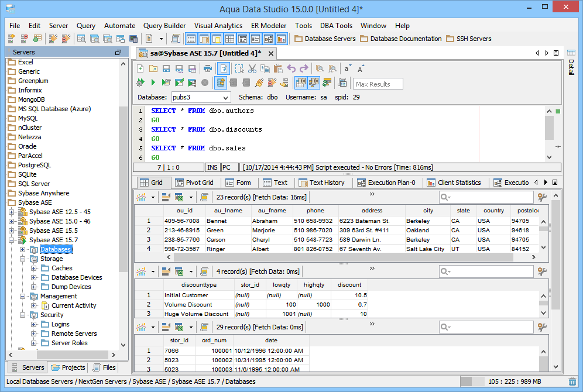
Task: Click the SSH Servers toolbar button
Action: click(x=468, y=39)
